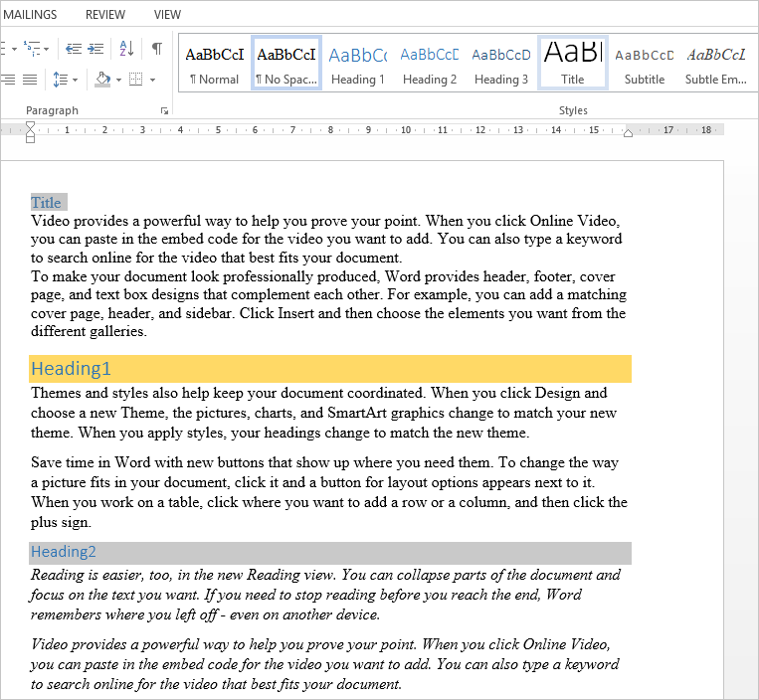
Task: Decrease the paragraph indent
Action: [x=73, y=49]
